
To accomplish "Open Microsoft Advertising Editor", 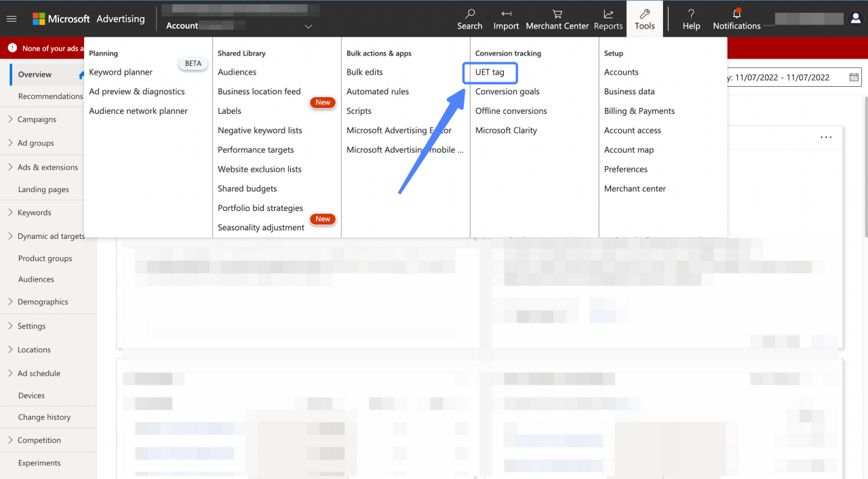I will point(399,130).
